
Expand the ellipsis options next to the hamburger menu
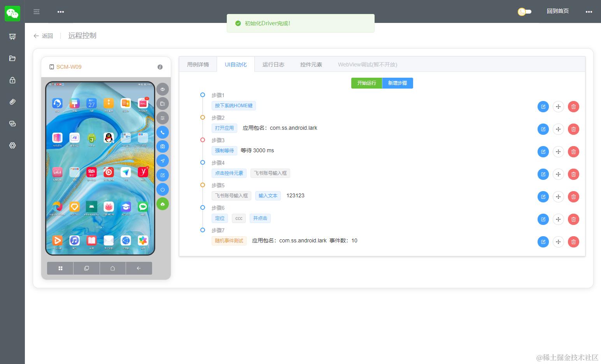click(x=61, y=12)
